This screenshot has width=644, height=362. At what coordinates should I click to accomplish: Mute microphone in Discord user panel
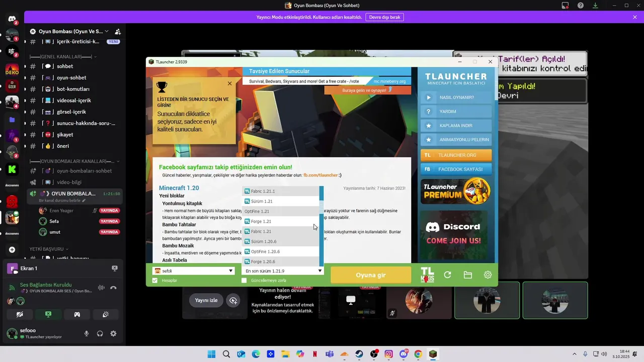tap(87, 333)
